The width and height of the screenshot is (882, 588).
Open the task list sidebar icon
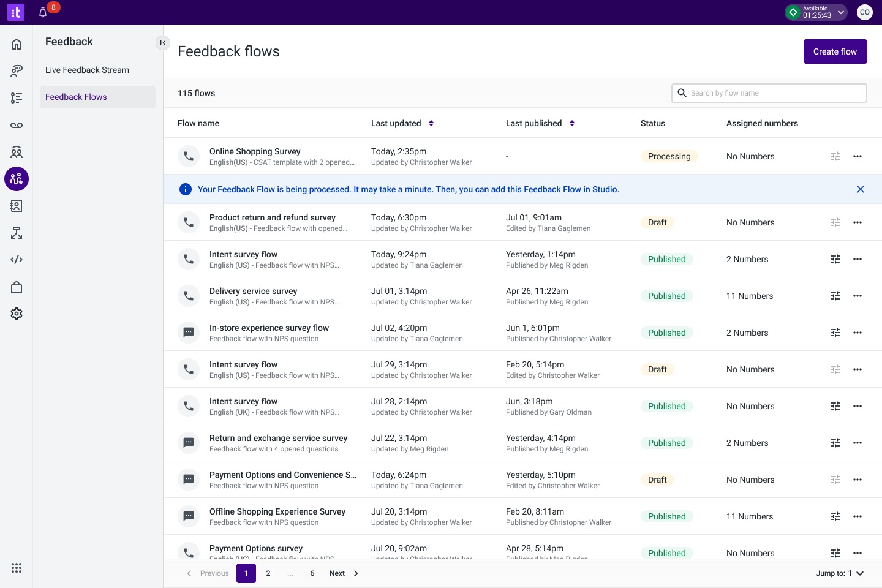(x=17, y=98)
